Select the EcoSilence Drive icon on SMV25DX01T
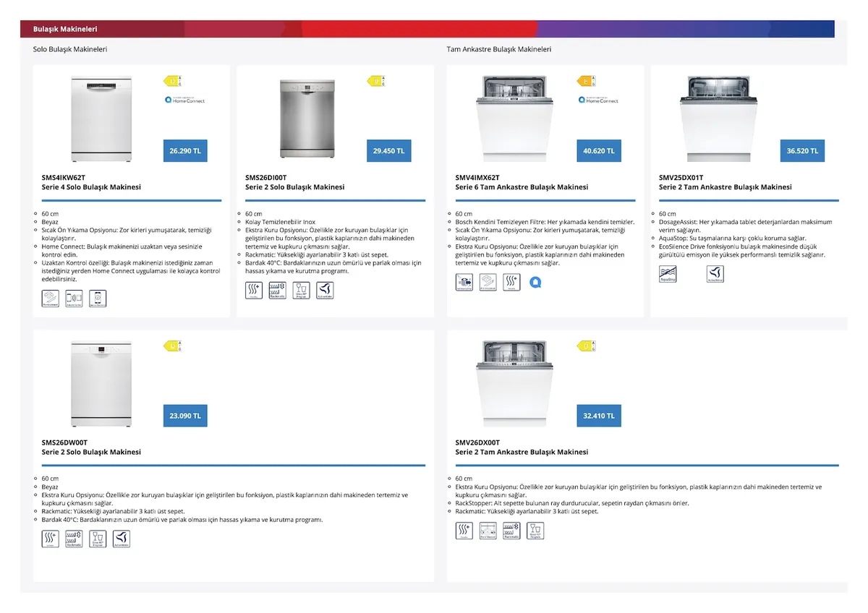 click(x=715, y=273)
